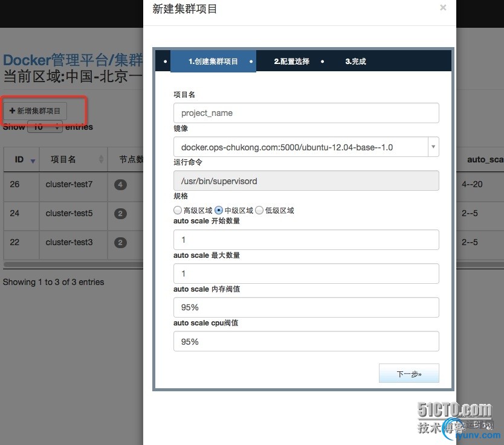Select the 高级区域 radio option

[x=178, y=210]
